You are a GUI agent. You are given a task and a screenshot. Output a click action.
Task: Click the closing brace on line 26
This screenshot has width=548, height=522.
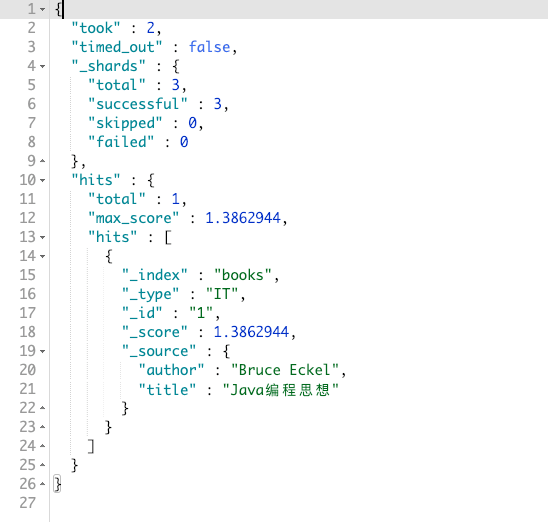(x=57, y=484)
